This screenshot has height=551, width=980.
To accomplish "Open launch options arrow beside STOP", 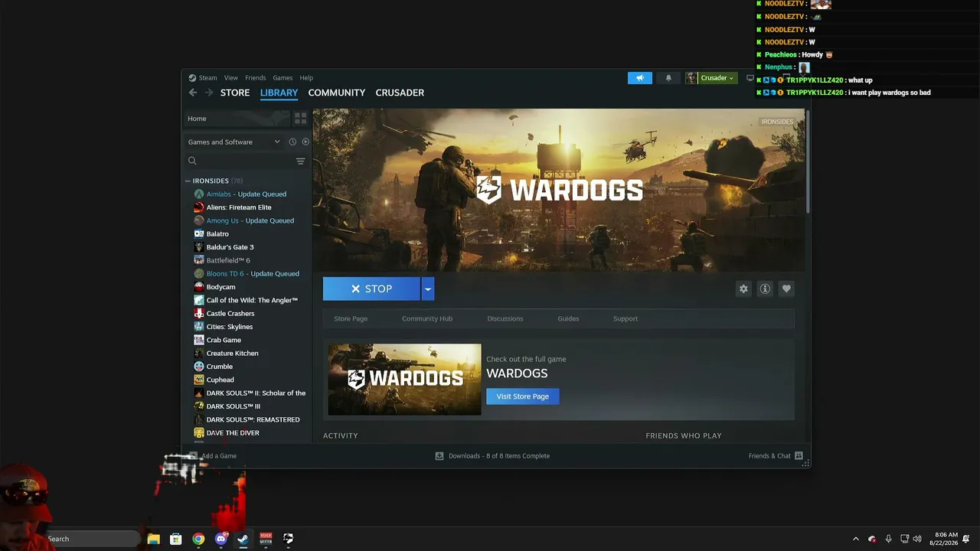I will [x=428, y=289].
